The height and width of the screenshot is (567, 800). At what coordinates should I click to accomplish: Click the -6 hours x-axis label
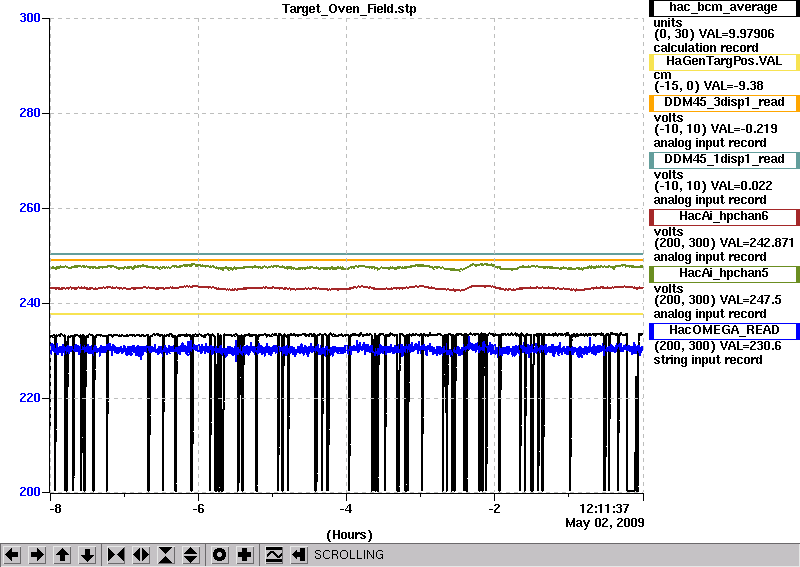[x=198, y=509]
